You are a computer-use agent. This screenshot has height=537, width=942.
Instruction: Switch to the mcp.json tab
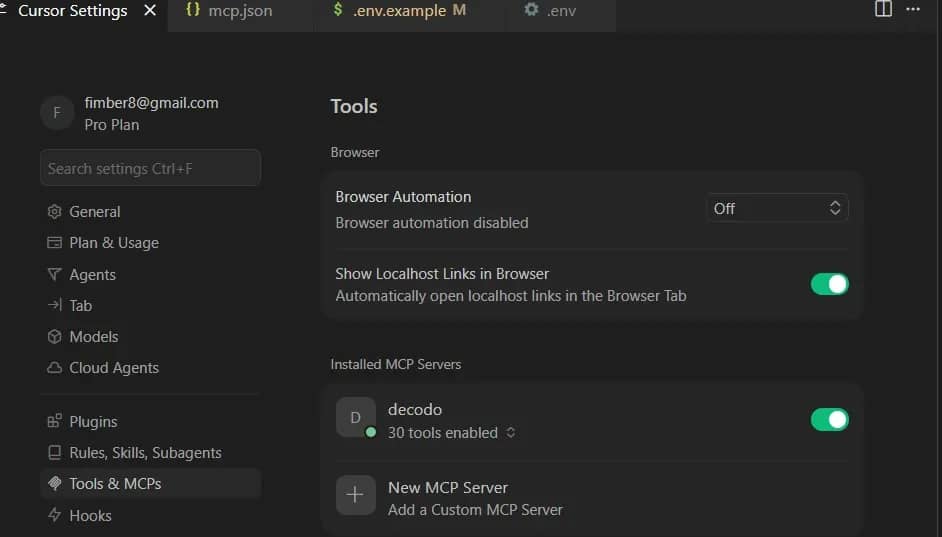[240, 11]
